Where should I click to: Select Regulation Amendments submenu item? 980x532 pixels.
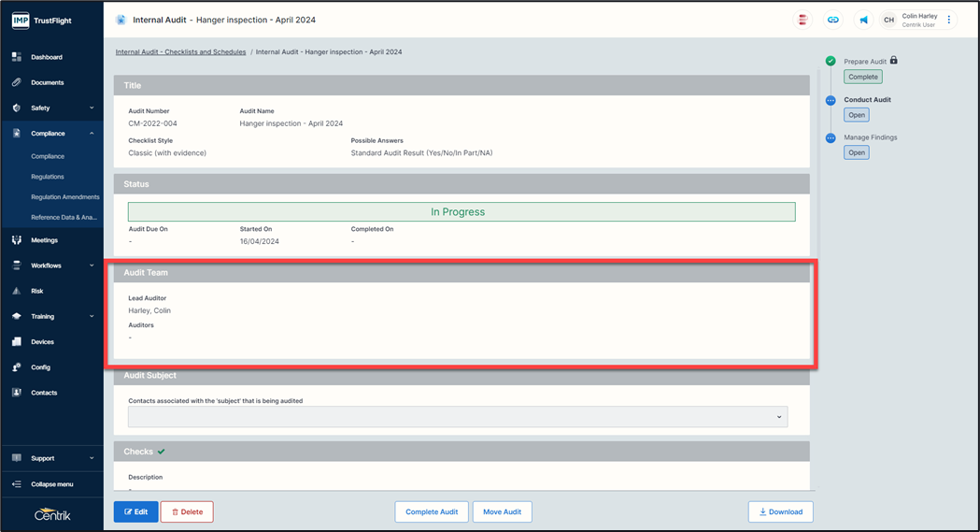64,197
